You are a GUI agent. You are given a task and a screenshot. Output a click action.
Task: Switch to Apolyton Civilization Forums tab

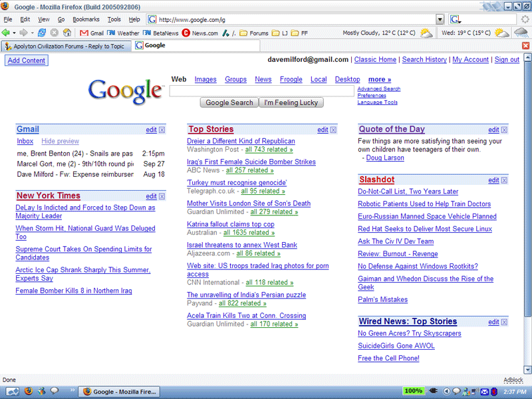pos(66,45)
